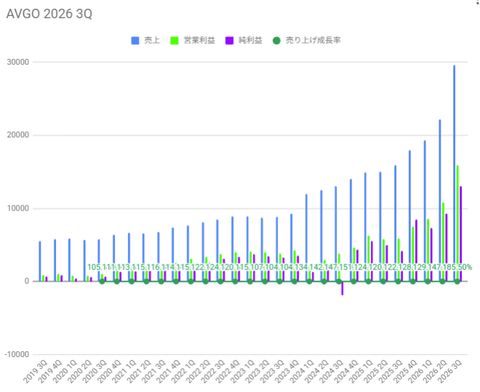The width and height of the screenshot is (480, 392).
Task: Click the 2026 1Q x-axis label
Action: point(421,371)
